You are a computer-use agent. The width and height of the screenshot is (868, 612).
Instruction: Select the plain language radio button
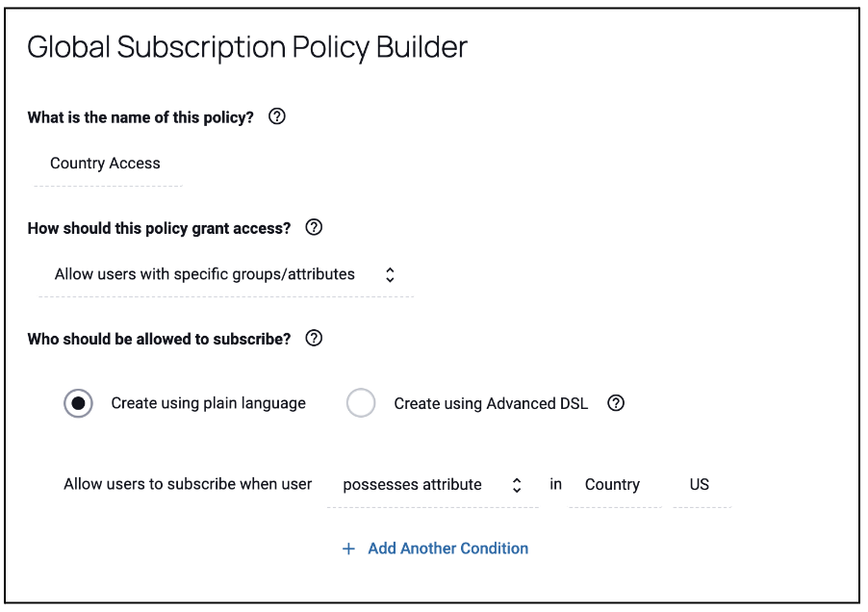tap(79, 403)
